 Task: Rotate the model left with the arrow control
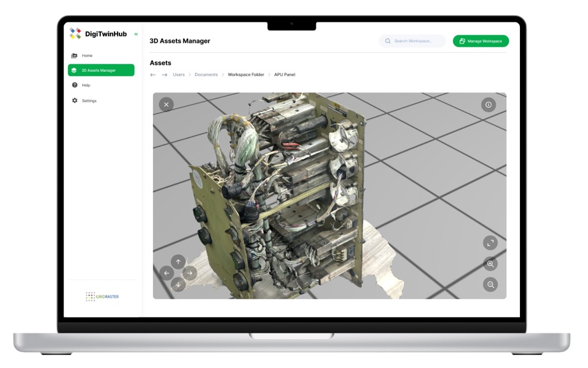click(x=166, y=273)
